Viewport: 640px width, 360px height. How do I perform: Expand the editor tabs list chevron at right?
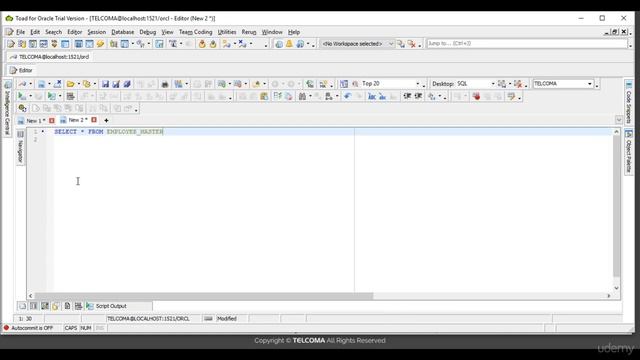619,120
